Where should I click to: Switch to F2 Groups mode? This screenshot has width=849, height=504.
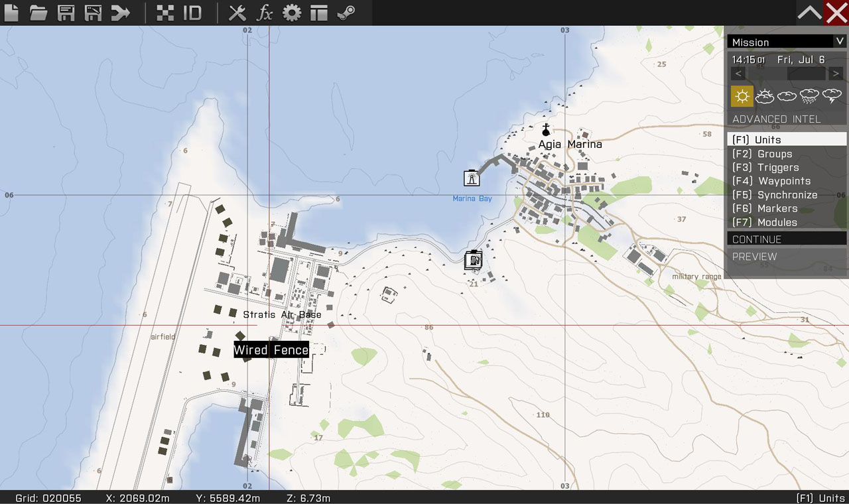(787, 153)
